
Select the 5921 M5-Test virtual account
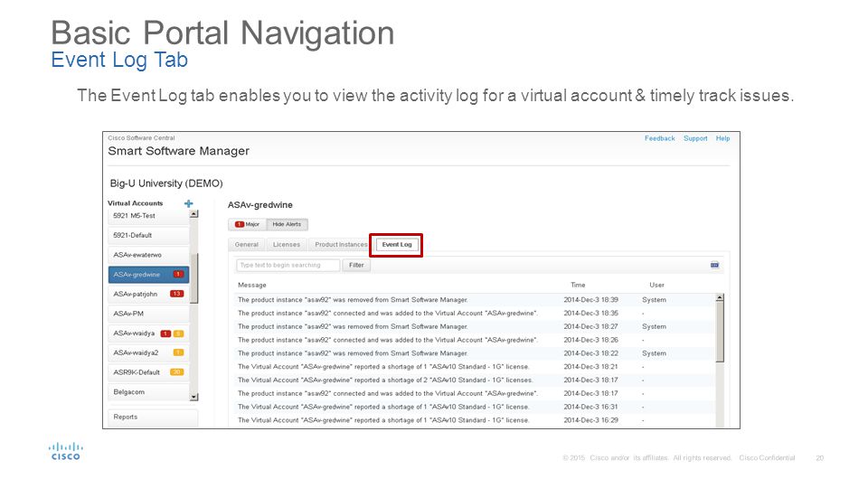148,216
